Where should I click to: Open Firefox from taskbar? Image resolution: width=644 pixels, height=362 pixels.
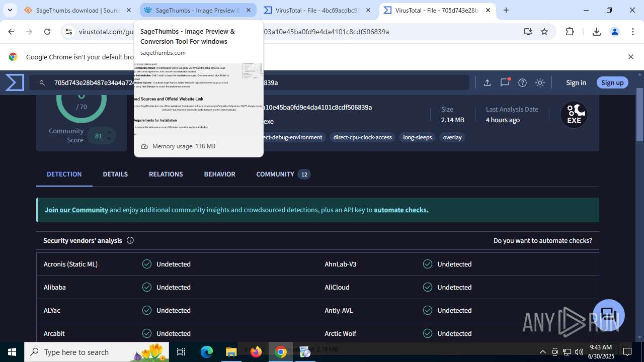pos(256,352)
